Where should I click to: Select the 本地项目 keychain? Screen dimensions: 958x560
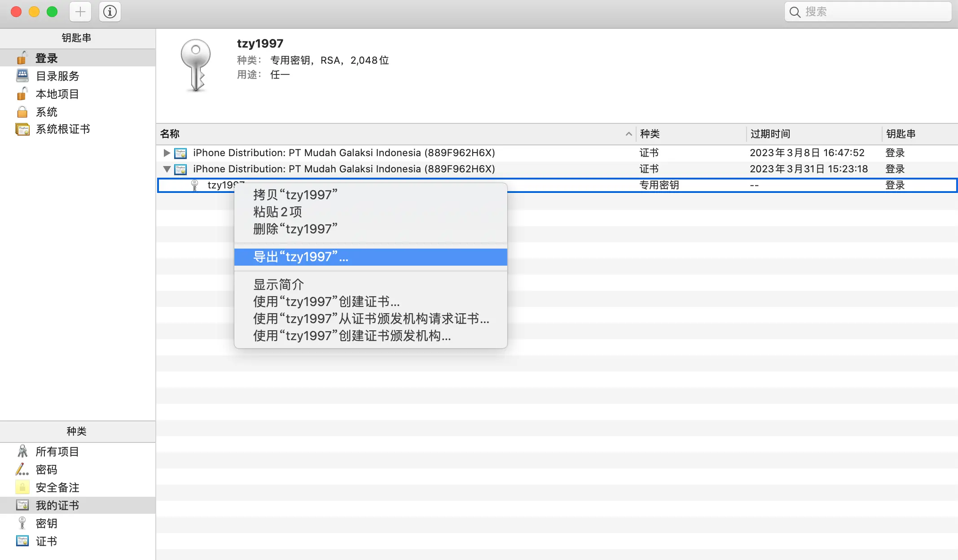point(57,94)
